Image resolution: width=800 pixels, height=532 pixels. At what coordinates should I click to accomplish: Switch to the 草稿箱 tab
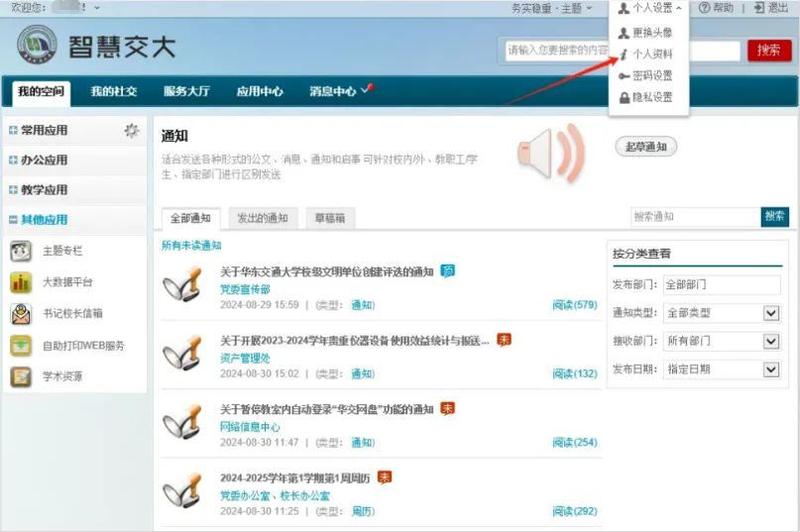pyautogui.click(x=330, y=218)
